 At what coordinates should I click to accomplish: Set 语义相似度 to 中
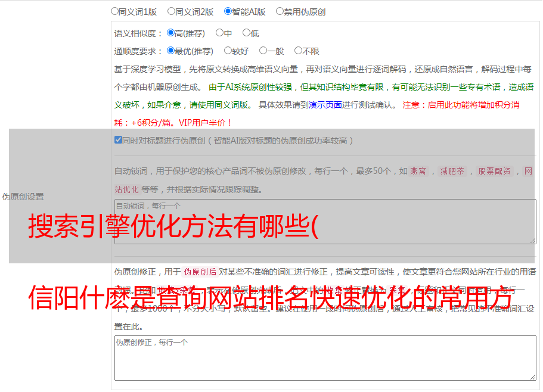click(x=219, y=33)
